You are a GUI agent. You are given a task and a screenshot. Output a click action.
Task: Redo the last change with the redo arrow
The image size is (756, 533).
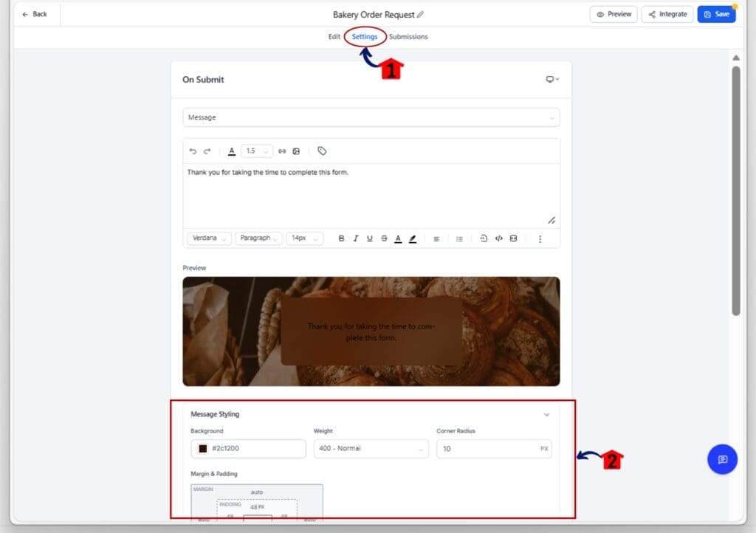pyautogui.click(x=207, y=151)
